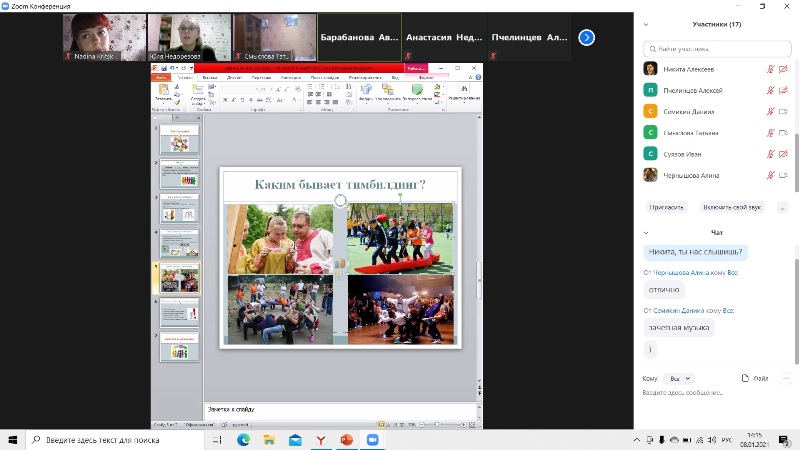Collapse the Участники panel chevron
This screenshot has height=450, width=800.
click(x=647, y=24)
